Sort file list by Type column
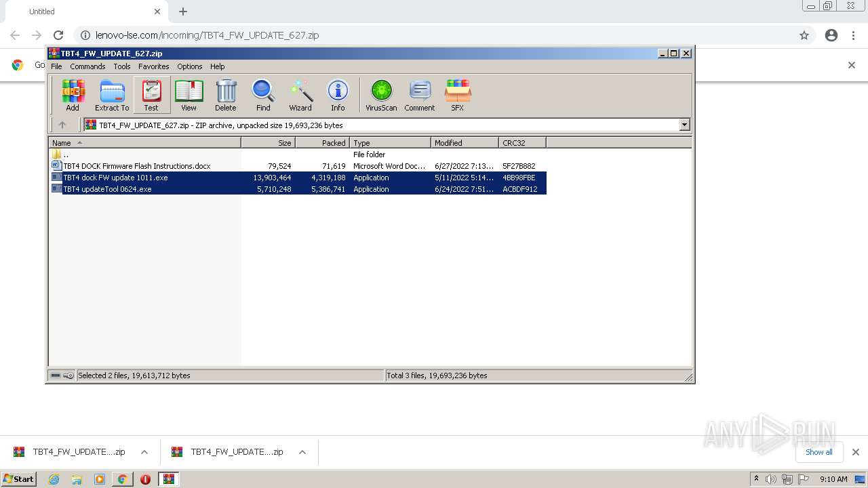Screen dimensions: 868x488 pos(390,143)
